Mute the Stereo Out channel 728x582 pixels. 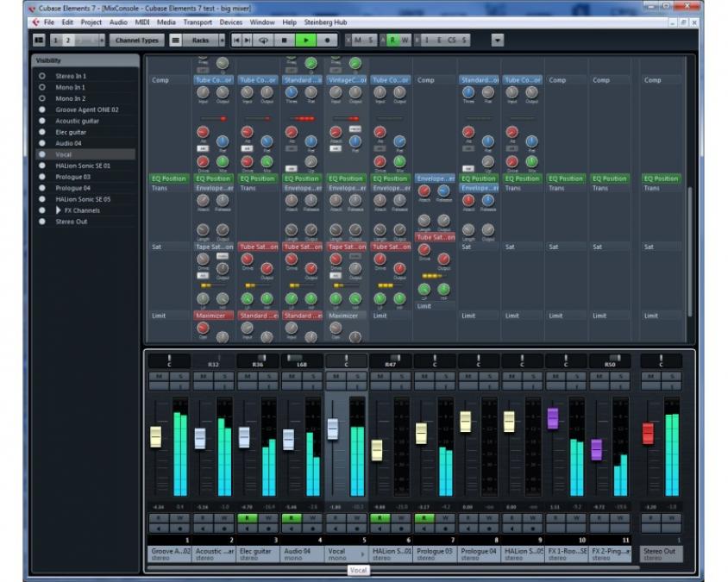651,377
